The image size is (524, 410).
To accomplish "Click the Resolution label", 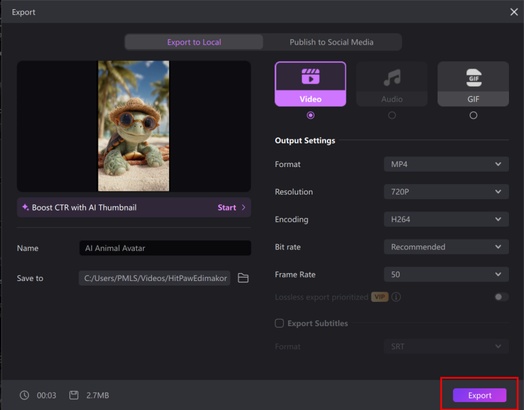I will tap(294, 192).
